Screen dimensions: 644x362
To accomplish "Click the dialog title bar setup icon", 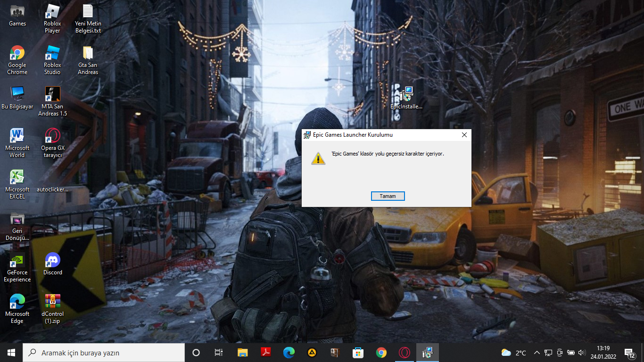I will point(307,135).
